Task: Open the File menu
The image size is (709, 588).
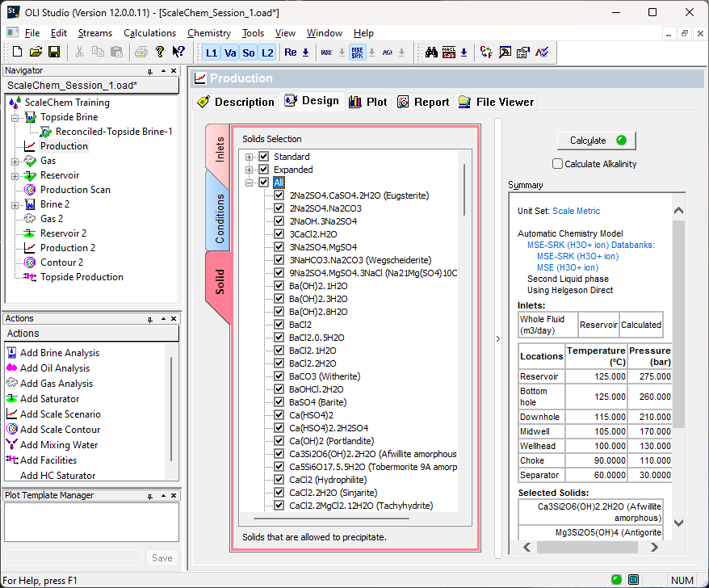Action: 32,33
